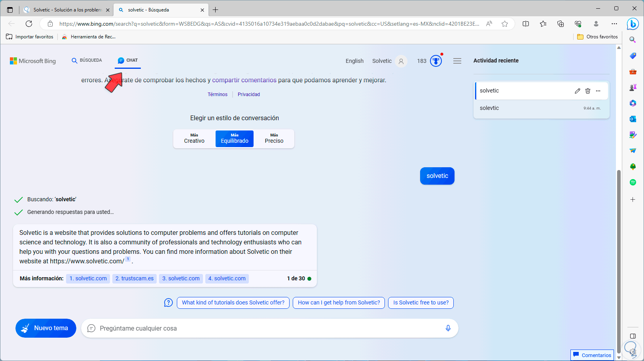
Task: Go to Microsoft Bing home logo
Action: coord(33,61)
